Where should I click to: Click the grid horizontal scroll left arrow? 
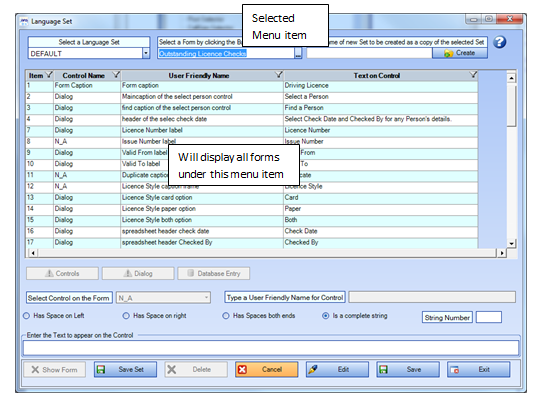point(33,253)
